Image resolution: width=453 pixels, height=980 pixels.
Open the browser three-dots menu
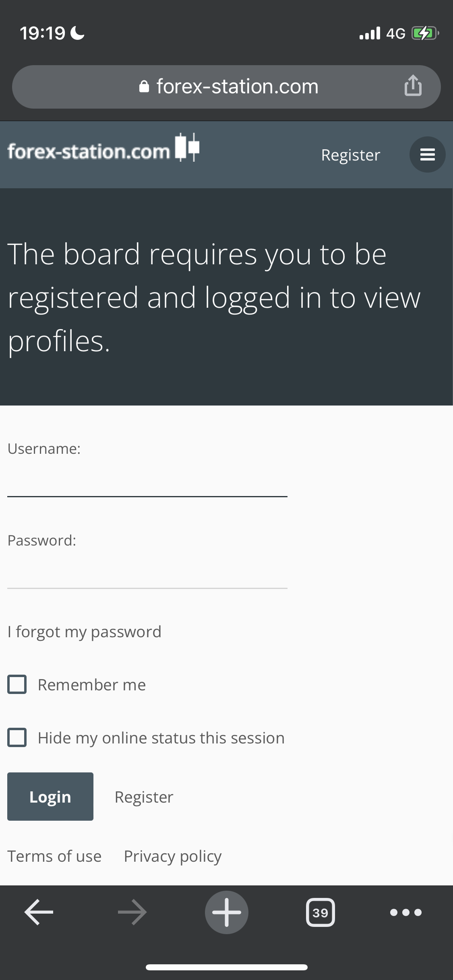click(x=405, y=912)
